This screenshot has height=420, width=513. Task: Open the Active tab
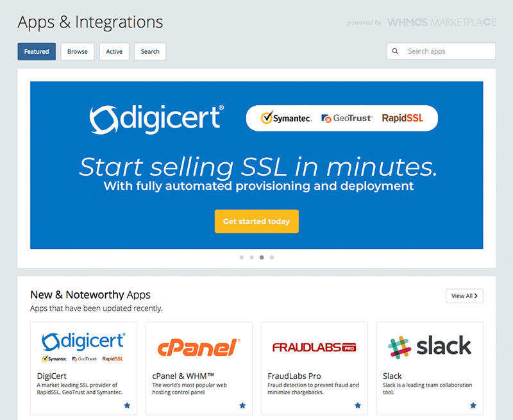[x=114, y=51]
